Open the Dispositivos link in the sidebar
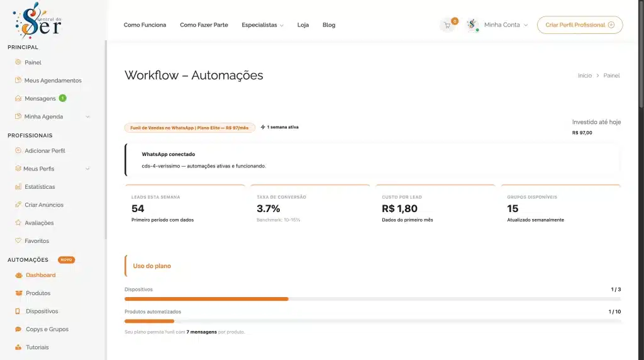 (x=42, y=311)
